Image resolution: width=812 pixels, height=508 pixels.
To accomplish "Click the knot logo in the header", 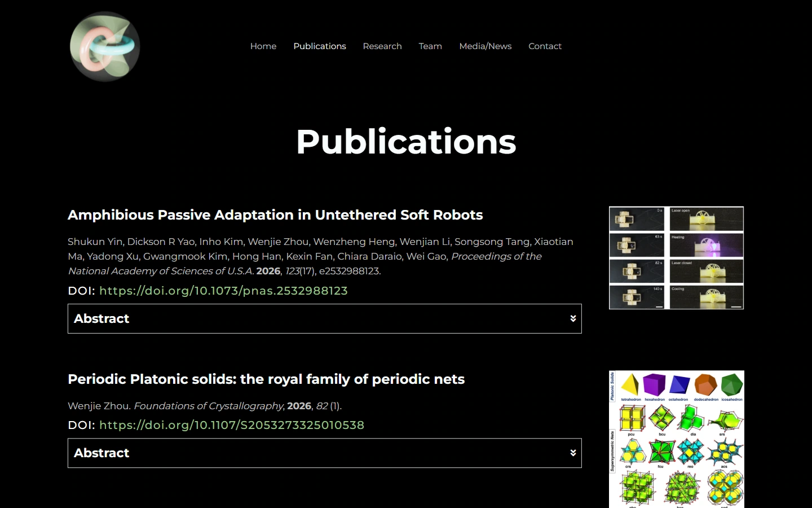I will tap(105, 46).
